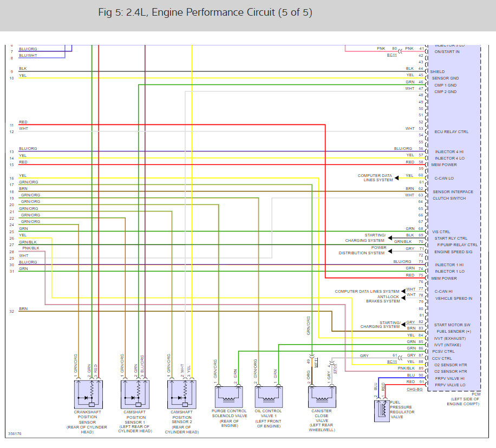The height and width of the screenshot is (448, 496).
Task: Click the CHG-BG label
Action: (414, 390)
